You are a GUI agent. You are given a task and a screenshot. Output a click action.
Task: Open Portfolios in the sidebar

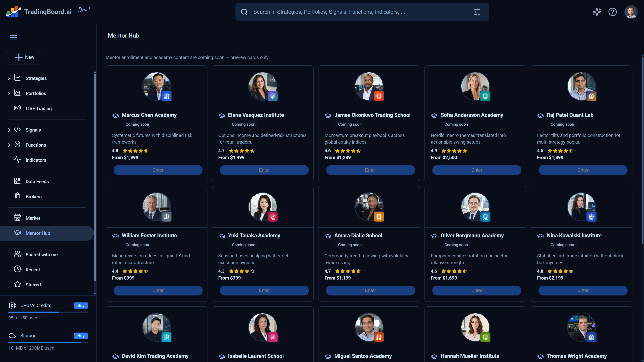(36, 93)
